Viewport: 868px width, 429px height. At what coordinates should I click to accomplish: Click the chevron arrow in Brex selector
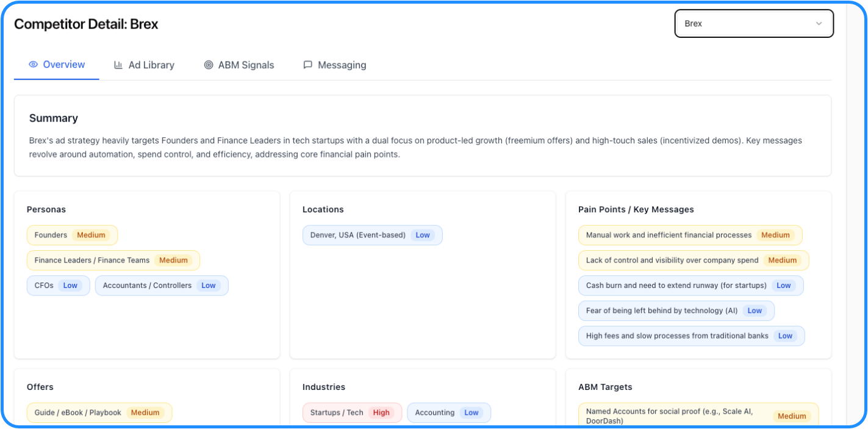(x=819, y=24)
